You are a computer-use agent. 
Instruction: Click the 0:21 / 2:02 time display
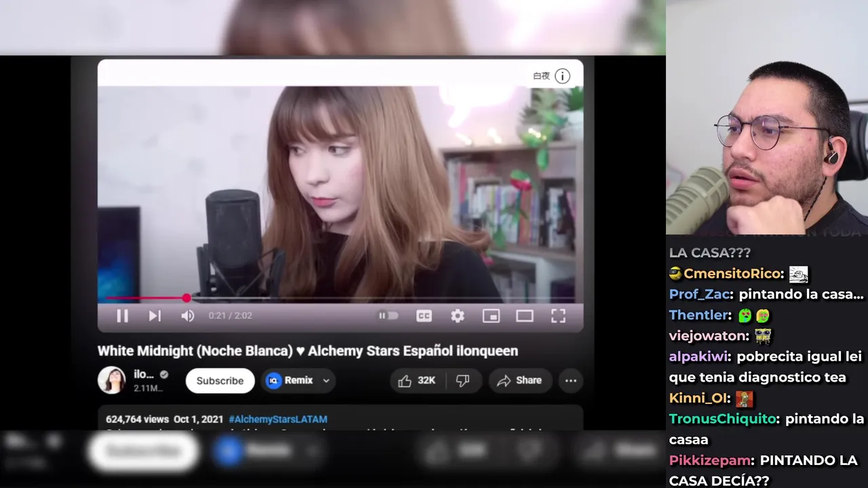pyautogui.click(x=230, y=316)
